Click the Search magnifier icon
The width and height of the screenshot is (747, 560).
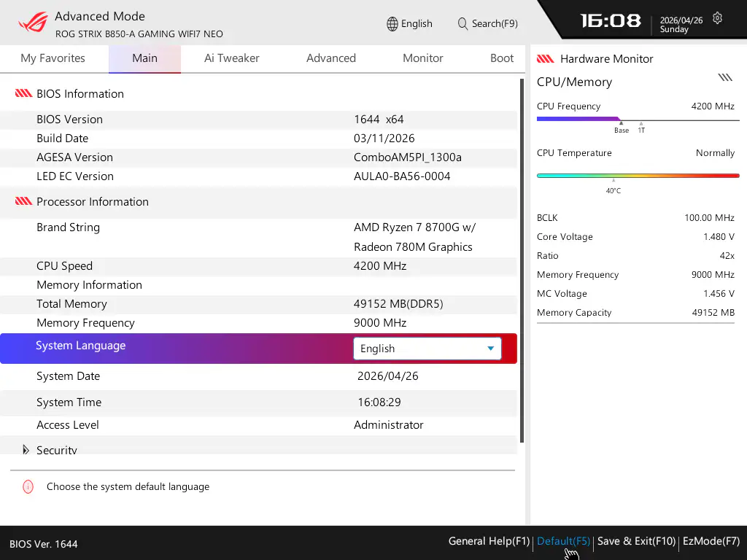462,24
